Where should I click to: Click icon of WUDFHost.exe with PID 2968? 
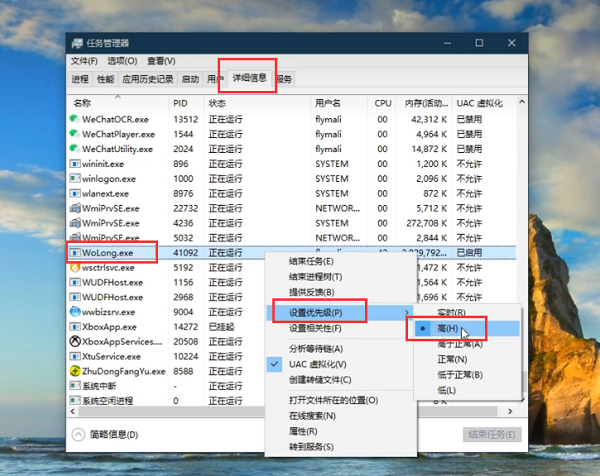tap(75, 297)
